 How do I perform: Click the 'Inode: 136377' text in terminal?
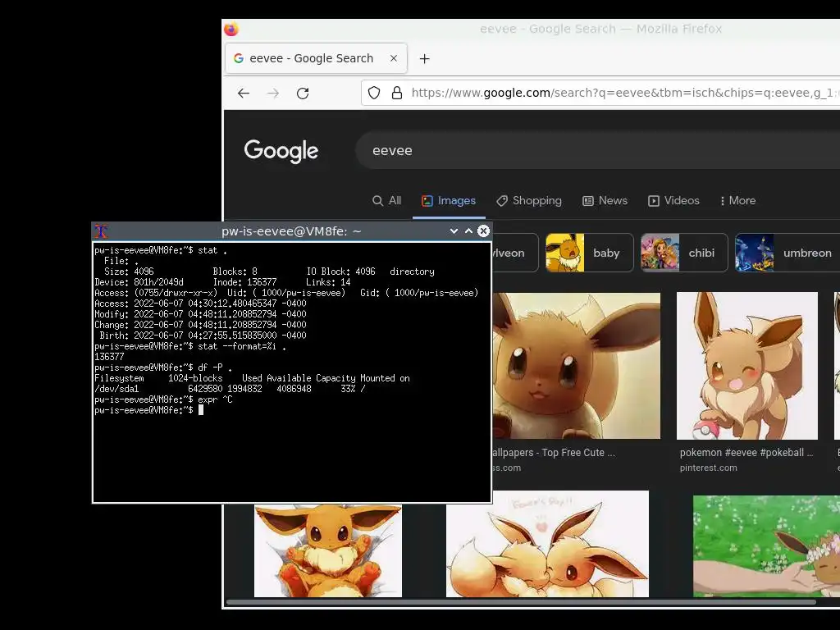coord(244,282)
